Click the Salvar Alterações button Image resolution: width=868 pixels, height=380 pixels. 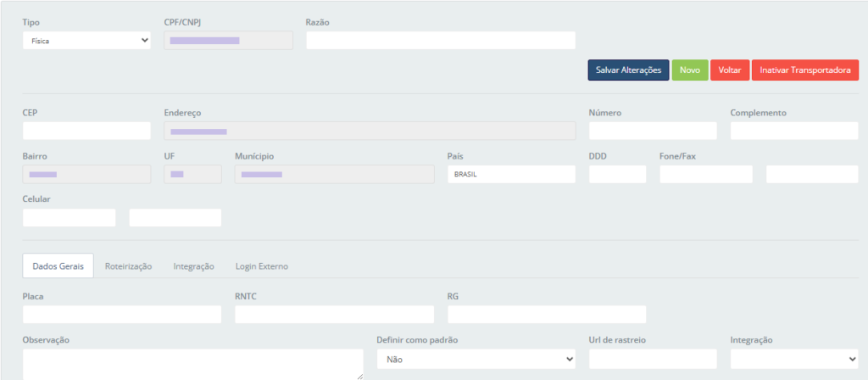point(628,70)
